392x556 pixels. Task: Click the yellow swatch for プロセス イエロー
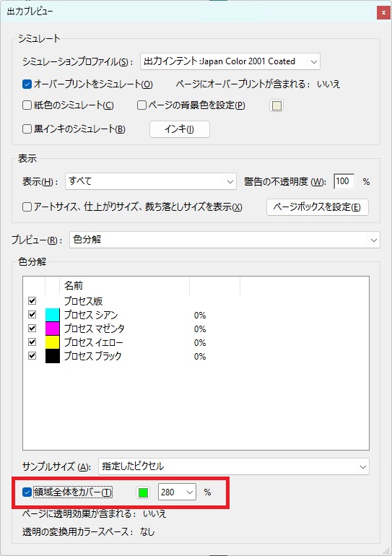coord(53,342)
